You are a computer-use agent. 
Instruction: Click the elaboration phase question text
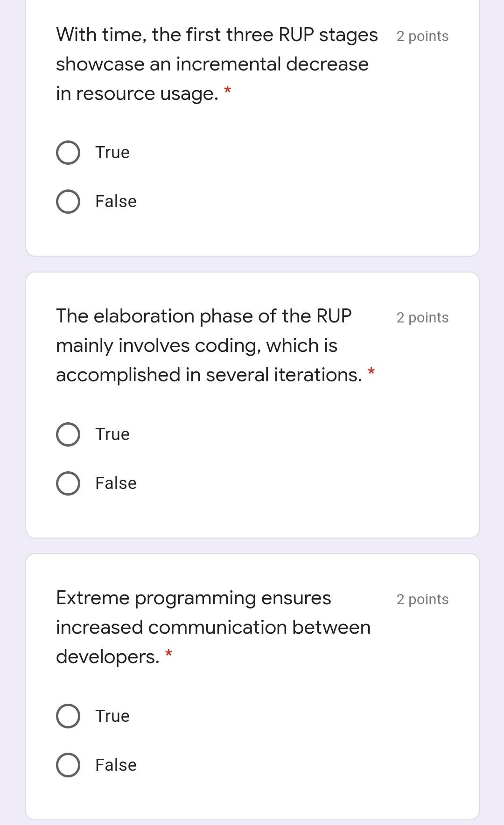[205, 345]
